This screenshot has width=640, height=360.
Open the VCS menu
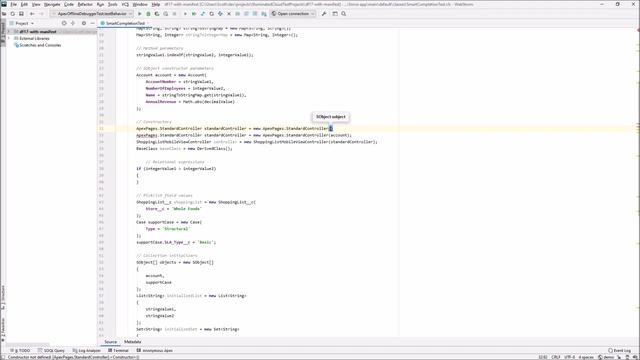pyautogui.click(x=125, y=4)
